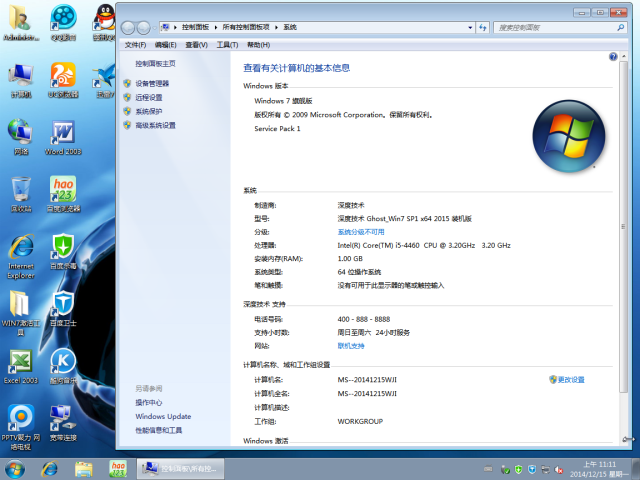This screenshot has width=640, height=480.
Task: Open the 查看(V) menu
Action: click(196, 45)
